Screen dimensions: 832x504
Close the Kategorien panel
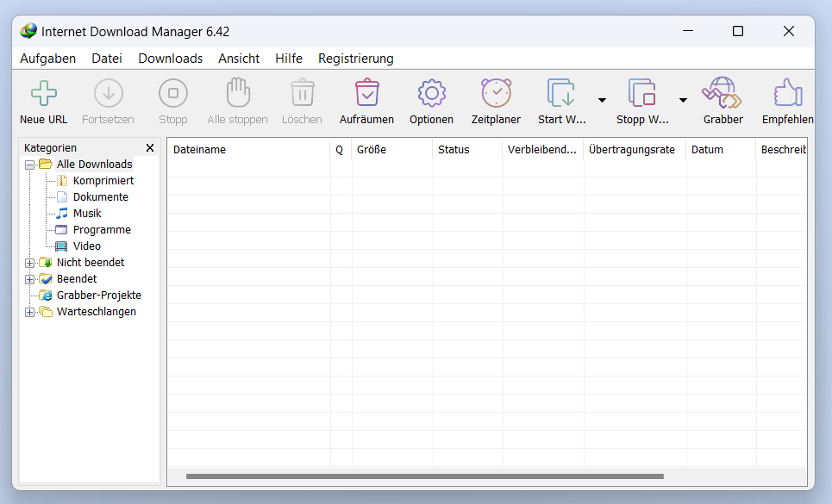pos(150,148)
